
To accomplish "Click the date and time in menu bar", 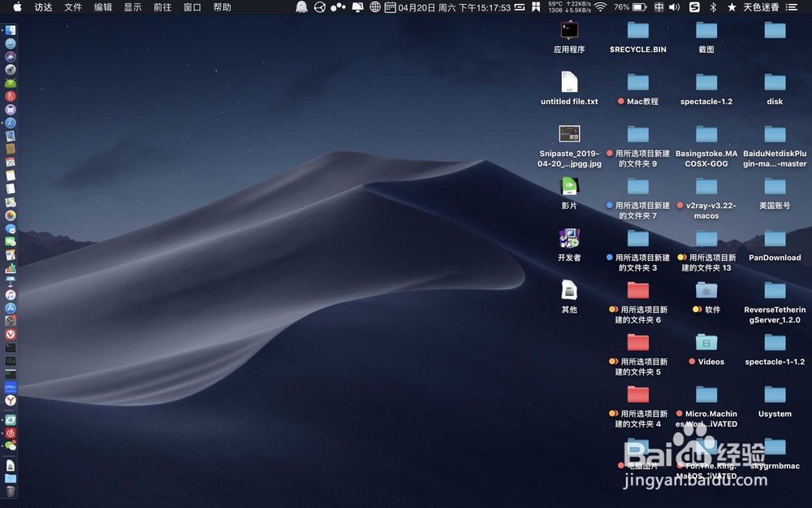I will [454, 7].
